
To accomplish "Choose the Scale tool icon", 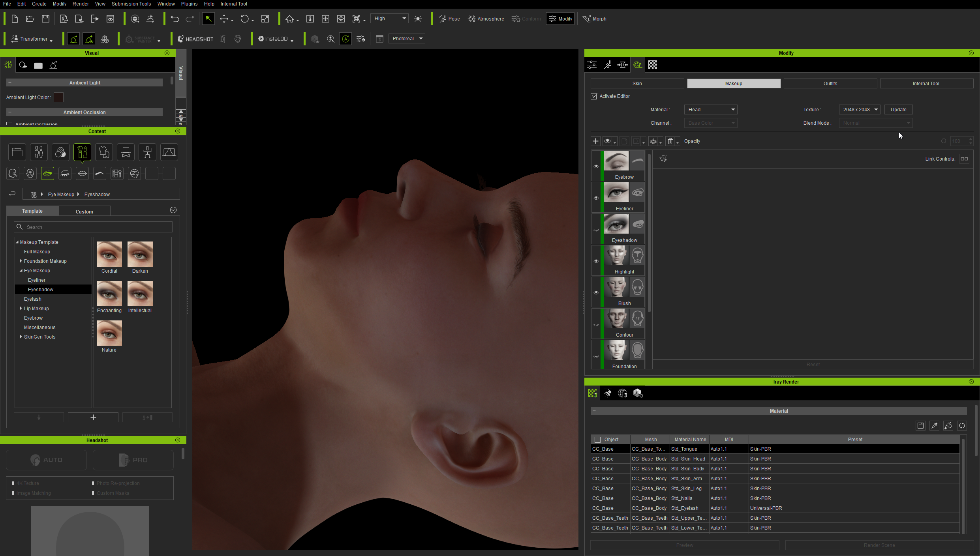I will pyautogui.click(x=265, y=19).
